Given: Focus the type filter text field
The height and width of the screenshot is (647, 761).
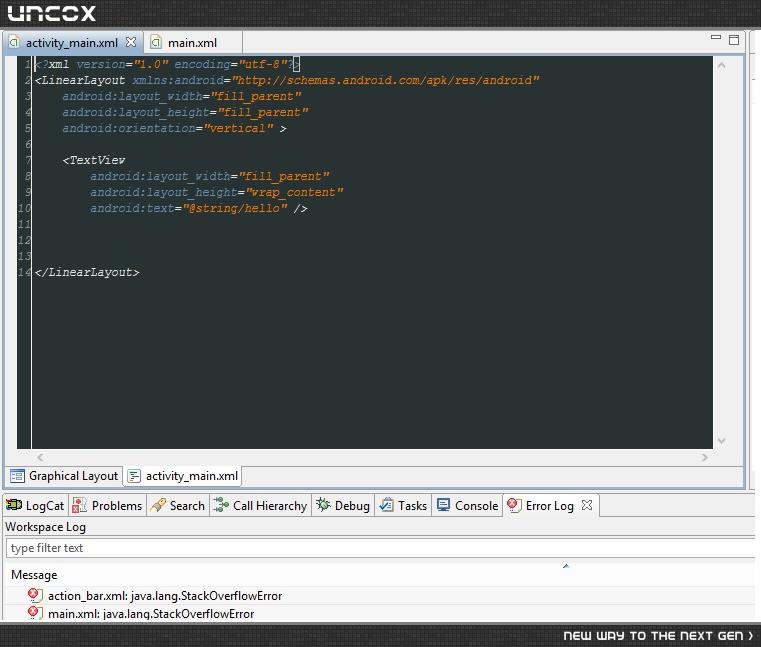Looking at the screenshot, I should [x=380, y=548].
